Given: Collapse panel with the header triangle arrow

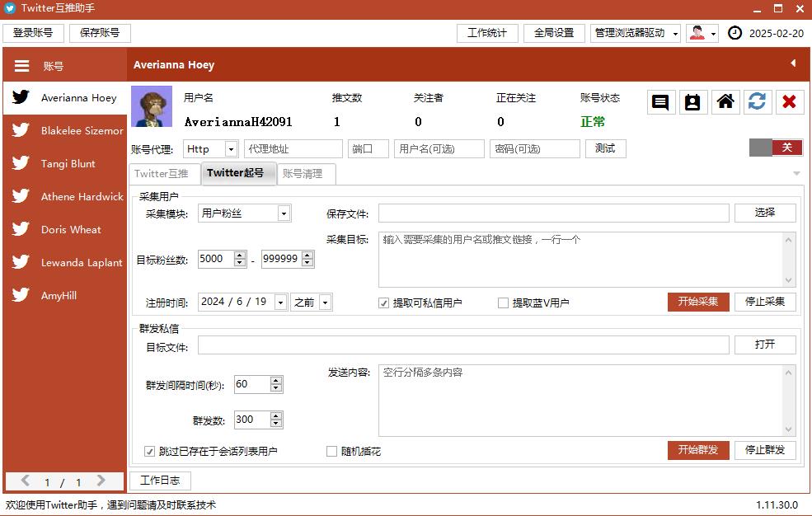Looking at the screenshot, I should [793, 63].
